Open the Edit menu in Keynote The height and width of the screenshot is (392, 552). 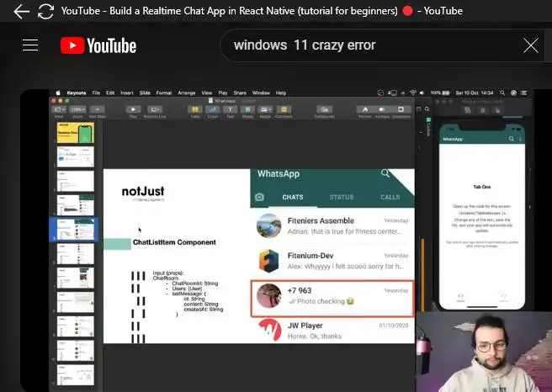click(x=110, y=93)
